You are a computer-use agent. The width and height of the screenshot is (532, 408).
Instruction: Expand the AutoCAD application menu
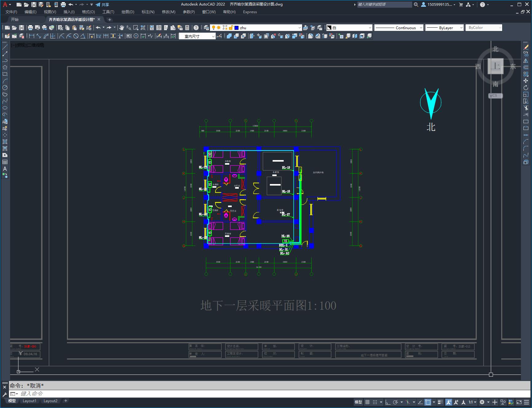tap(7, 5)
